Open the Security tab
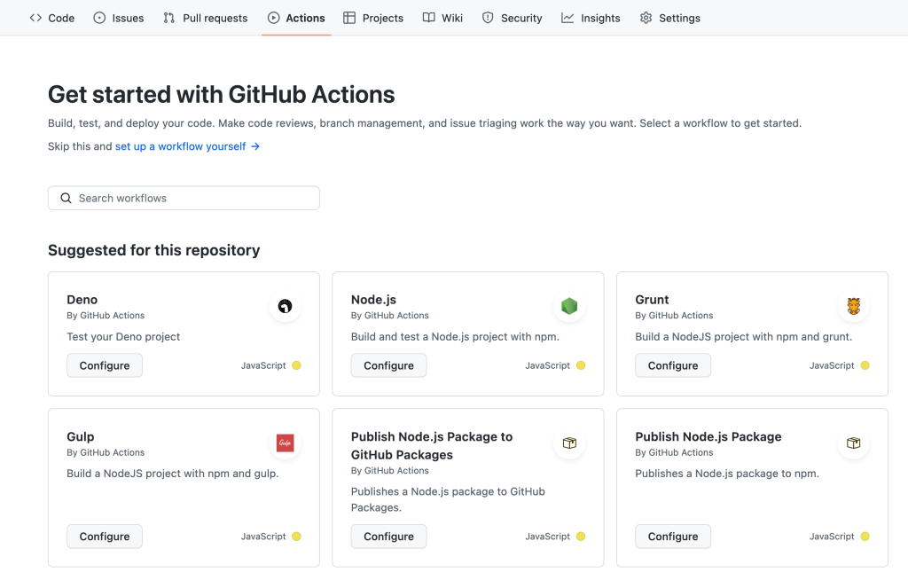Image resolution: width=908 pixels, height=588 pixels. (x=512, y=18)
